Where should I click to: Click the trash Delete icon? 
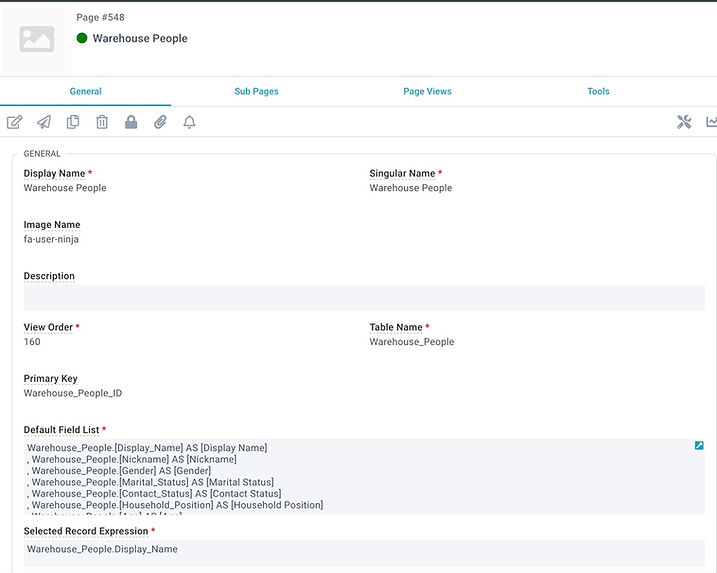(102, 122)
